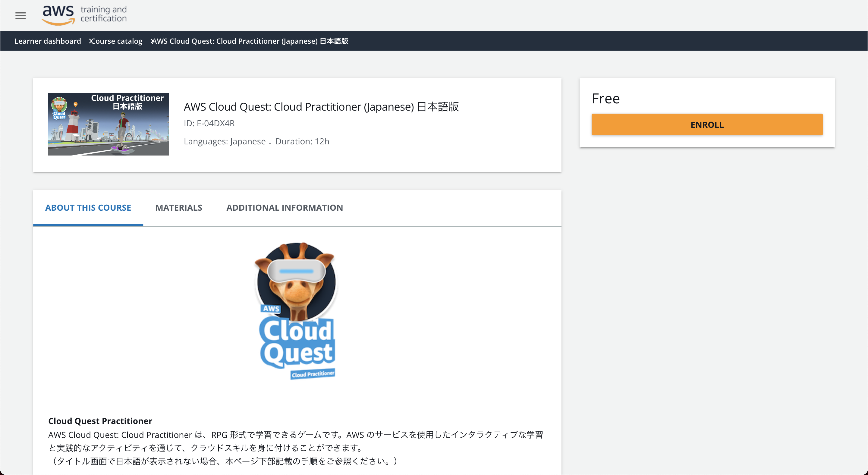Click the AWS Cloud Quest breadcrumb entry
This screenshot has height=475, width=868.
click(x=251, y=41)
